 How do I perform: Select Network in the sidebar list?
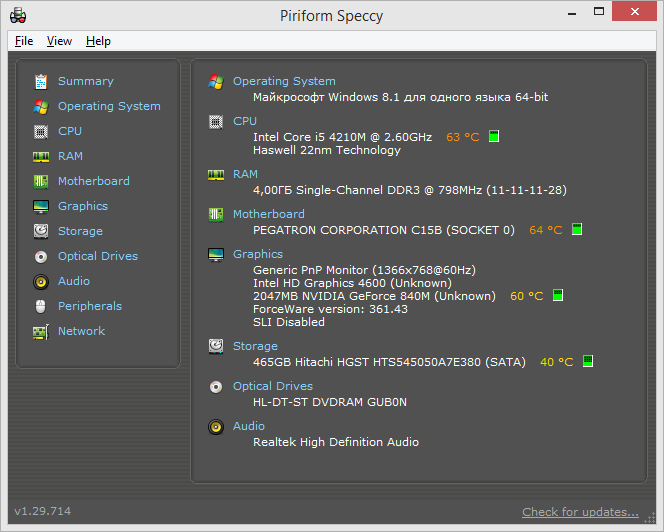coord(81,331)
